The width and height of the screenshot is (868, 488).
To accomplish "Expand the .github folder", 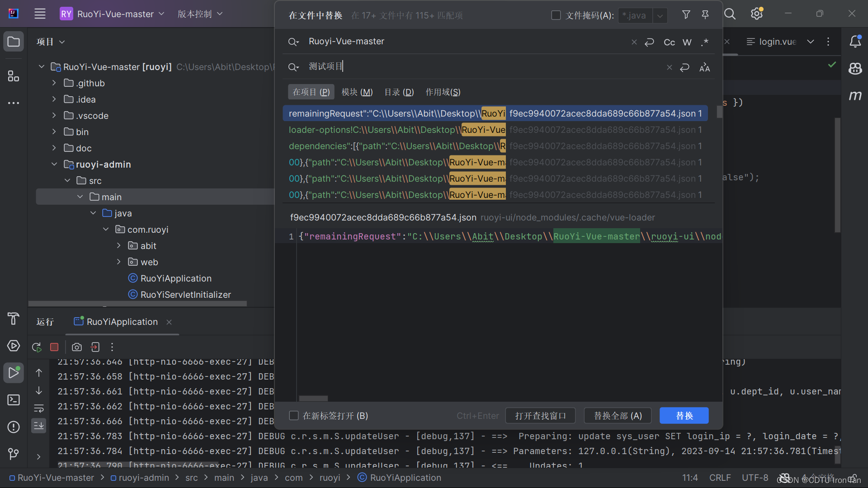I will (54, 83).
